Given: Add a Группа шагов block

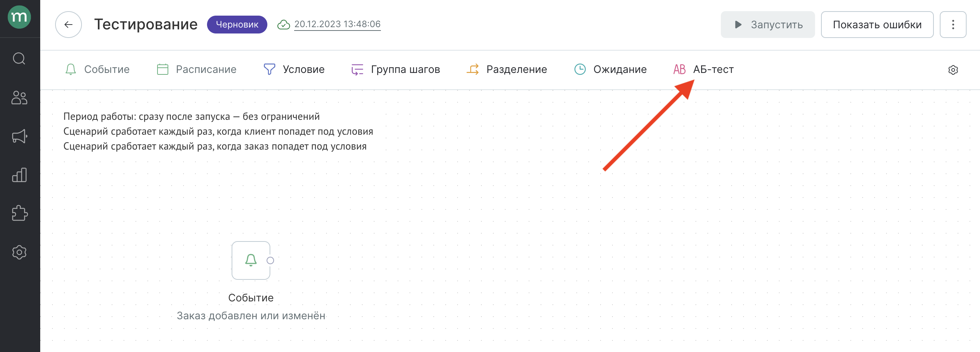Looking at the screenshot, I should pyautogui.click(x=396, y=69).
